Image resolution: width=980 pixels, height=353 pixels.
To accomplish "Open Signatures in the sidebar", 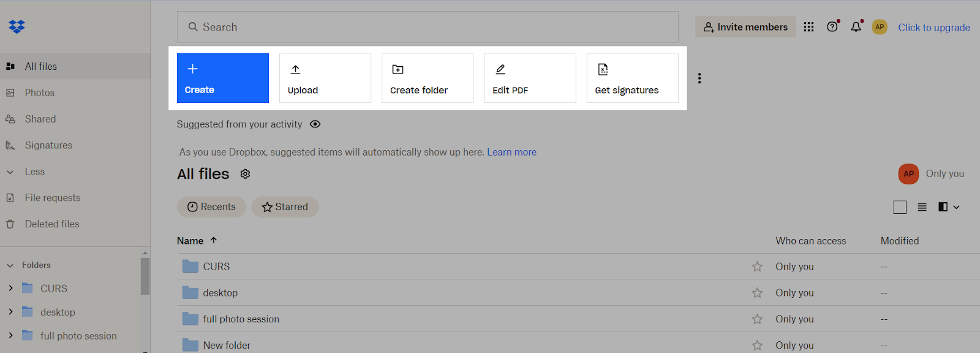I will click(x=48, y=145).
